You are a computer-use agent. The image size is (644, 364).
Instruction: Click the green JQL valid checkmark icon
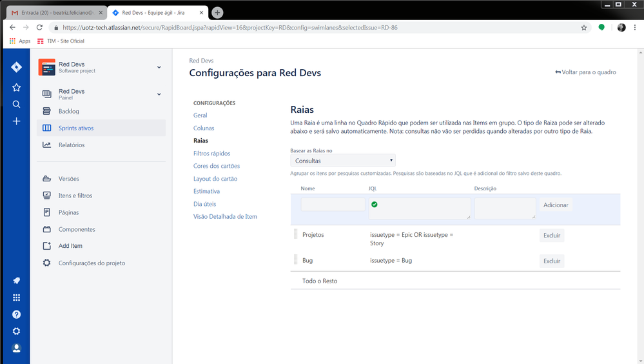pyautogui.click(x=374, y=205)
